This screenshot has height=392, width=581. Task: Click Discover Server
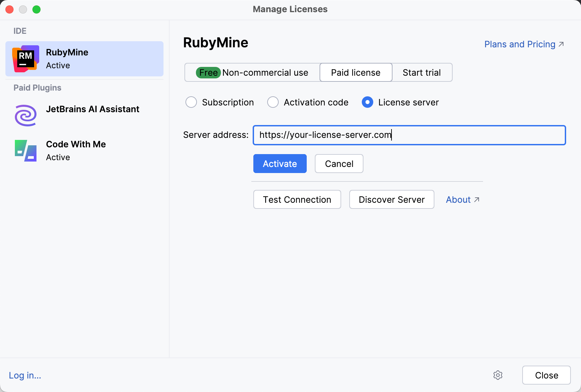[x=391, y=199]
